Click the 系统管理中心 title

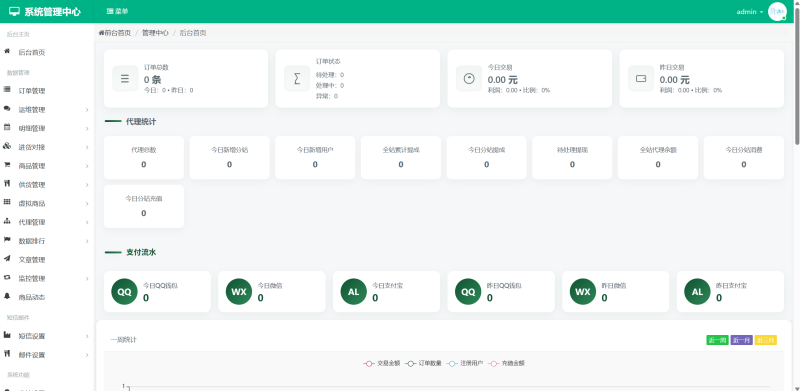coord(53,12)
